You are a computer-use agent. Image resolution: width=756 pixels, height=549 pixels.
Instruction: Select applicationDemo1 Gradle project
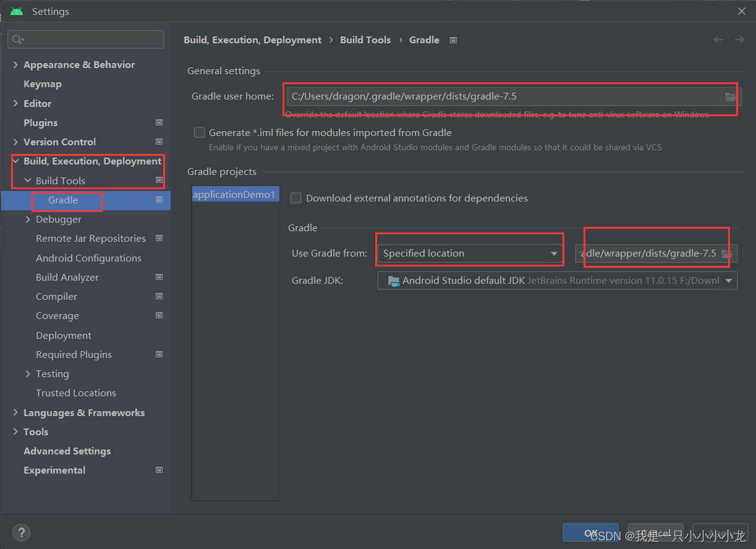[x=235, y=194]
